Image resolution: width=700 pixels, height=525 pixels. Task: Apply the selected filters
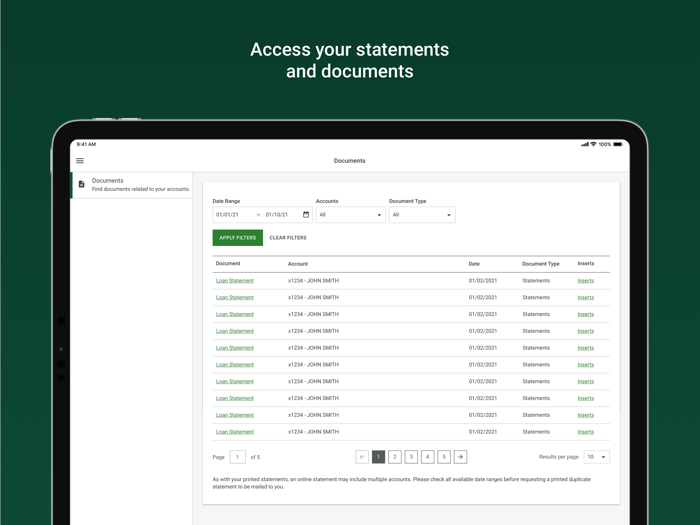(238, 238)
